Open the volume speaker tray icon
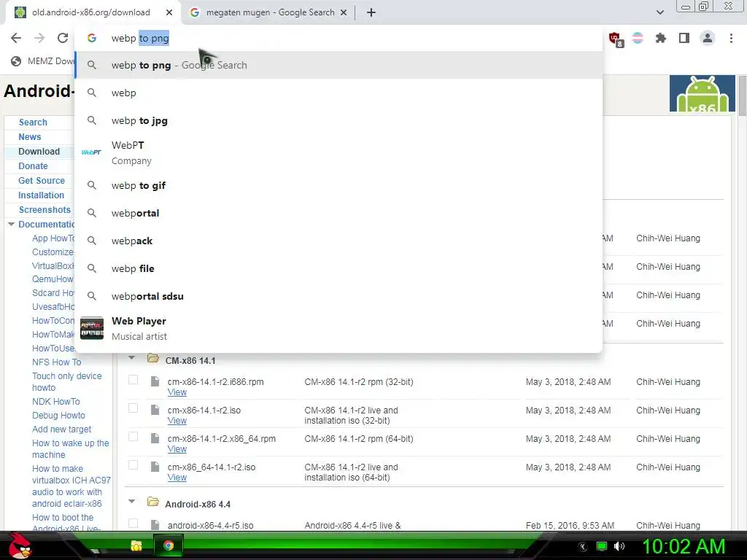The image size is (747, 560). click(619, 546)
